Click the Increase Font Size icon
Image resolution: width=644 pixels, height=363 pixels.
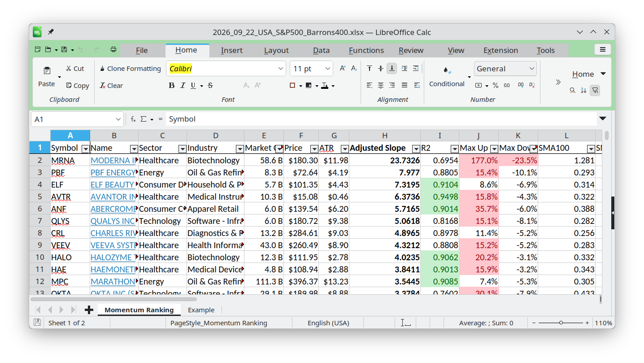coord(343,69)
